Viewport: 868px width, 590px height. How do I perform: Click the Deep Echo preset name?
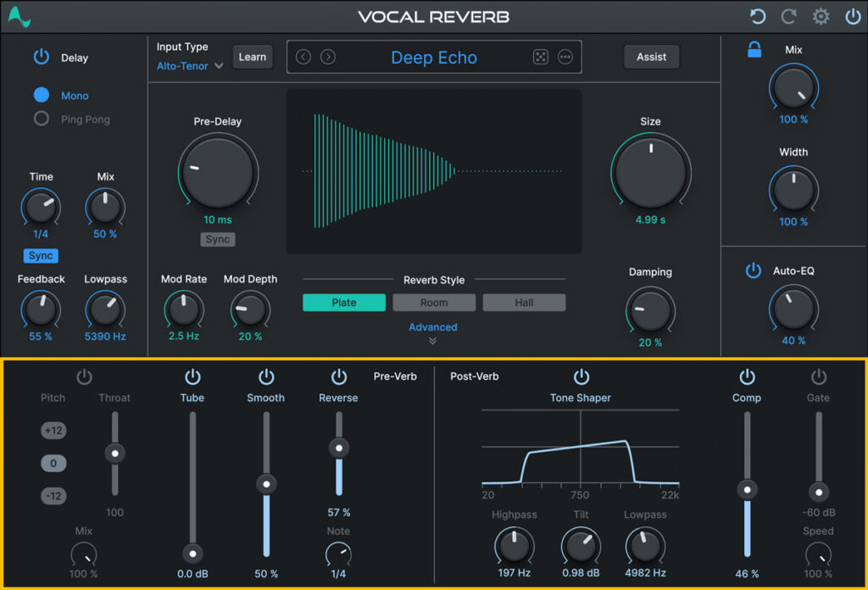point(433,57)
